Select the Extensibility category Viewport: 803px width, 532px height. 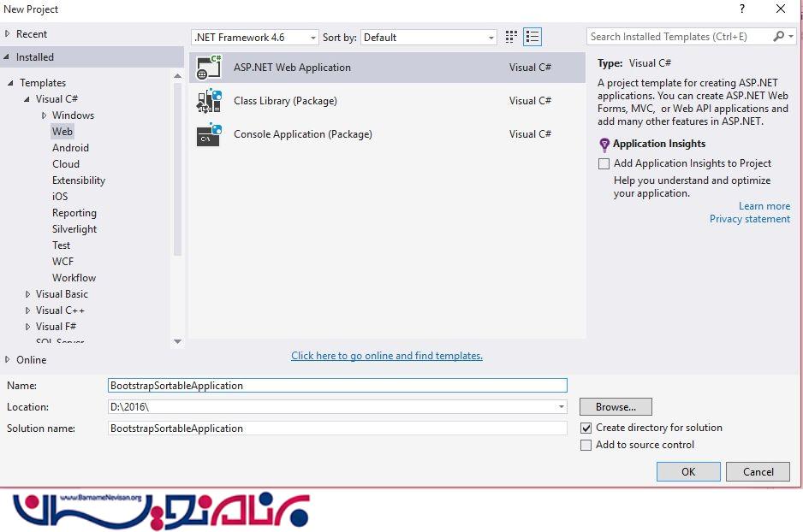pyautogui.click(x=79, y=180)
